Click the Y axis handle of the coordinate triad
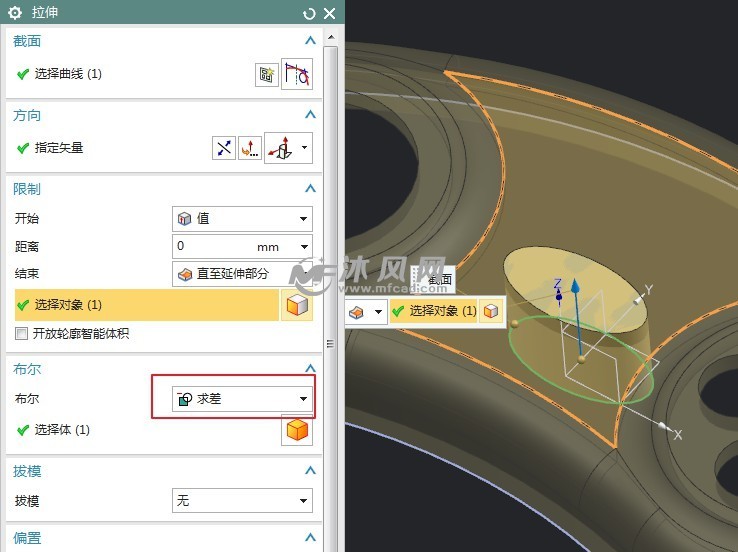 (639, 299)
